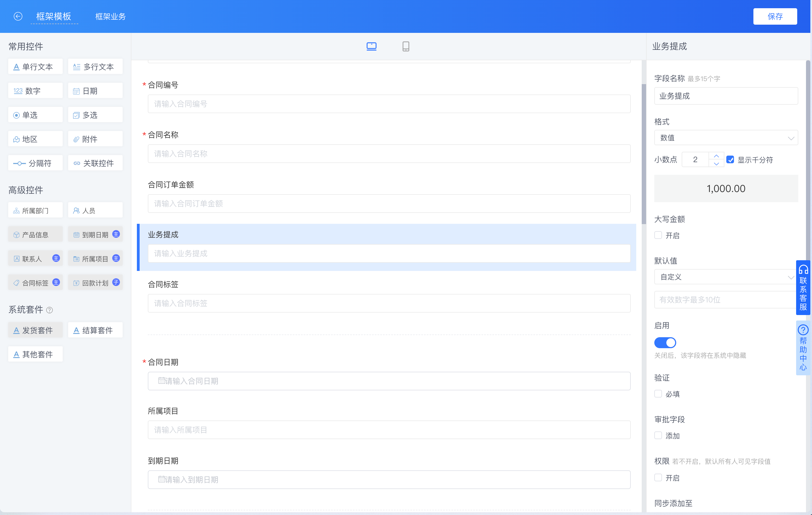The height and width of the screenshot is (515, 812).
Task: Open the 格式 数值 dropdown
Action: pos(726,138)
